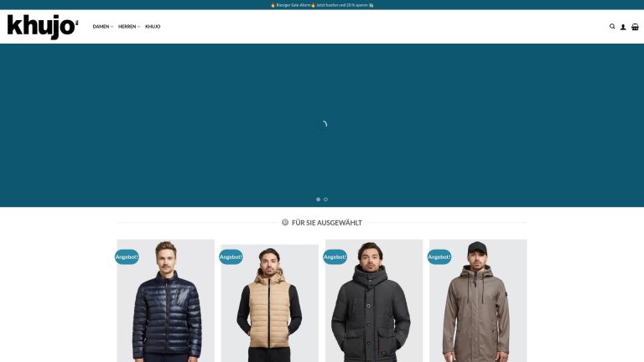This screenshot has height=362, width=644.
Task: Open the user account icon
Action: (x=623, y=27)
